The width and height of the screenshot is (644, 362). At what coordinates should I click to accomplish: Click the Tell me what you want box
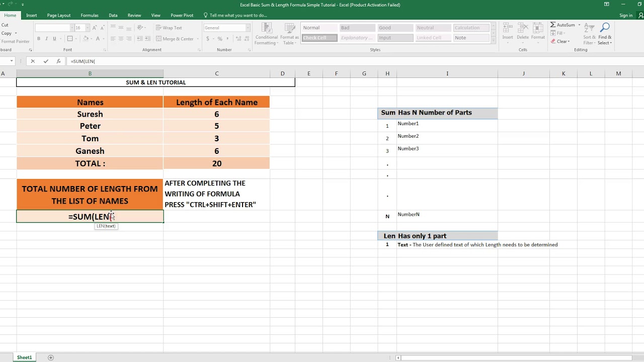[x=235, y=15]
